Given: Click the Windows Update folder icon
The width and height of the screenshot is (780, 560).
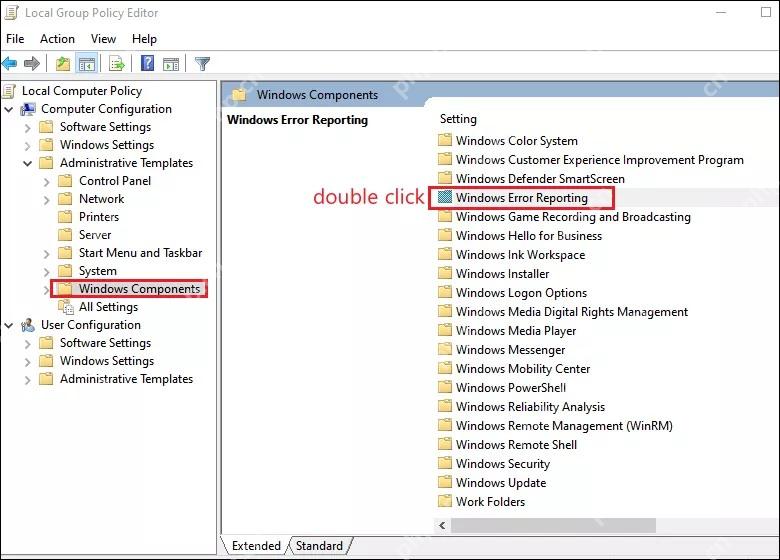Looking at the screenshot, I should pos(445,482).
